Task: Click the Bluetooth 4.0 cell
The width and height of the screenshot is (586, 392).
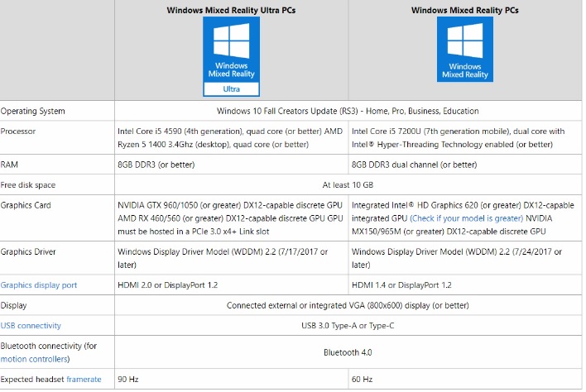Action: click(x=348, y=351)
